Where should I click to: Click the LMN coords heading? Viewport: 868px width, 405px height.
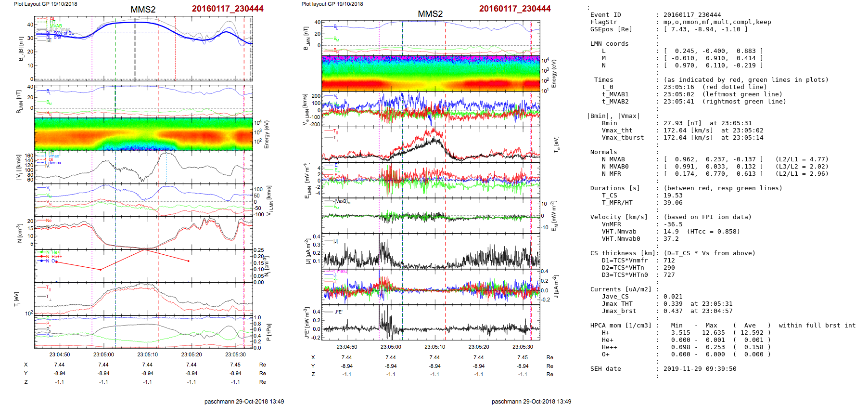click(x=609, y=44)
